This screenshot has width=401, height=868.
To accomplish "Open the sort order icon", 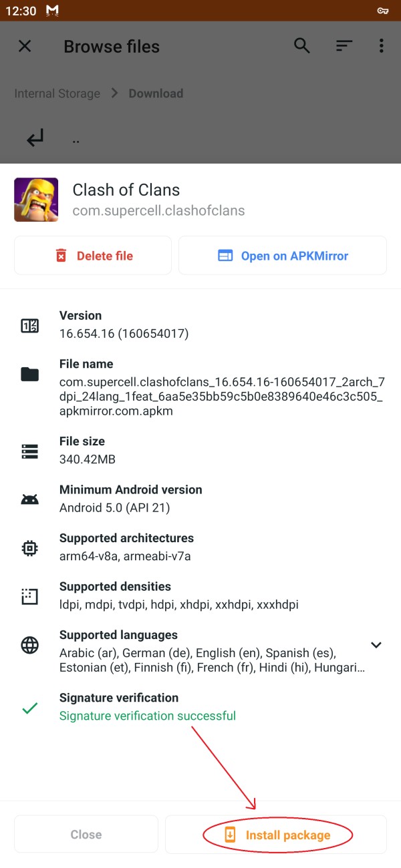I will pos(344,45).
